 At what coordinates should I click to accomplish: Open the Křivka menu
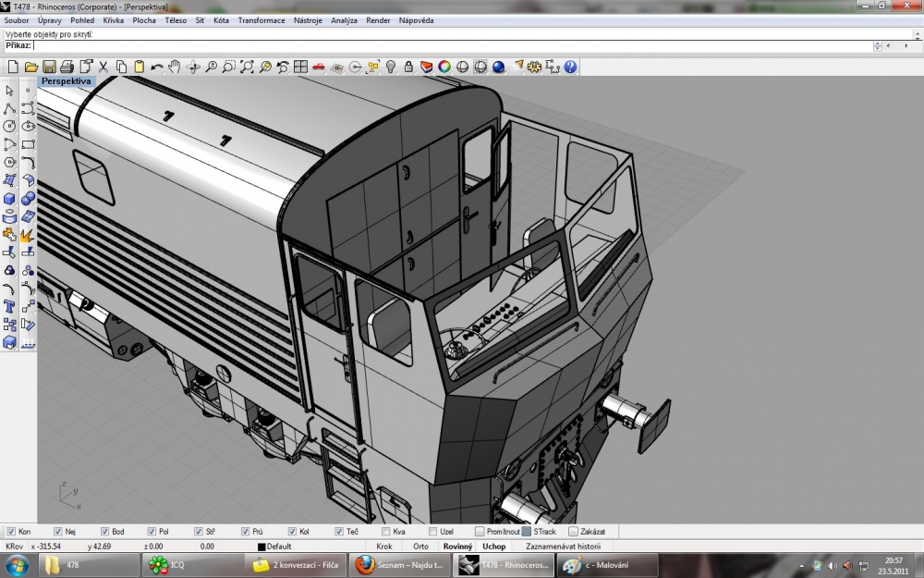pos(113,20)
